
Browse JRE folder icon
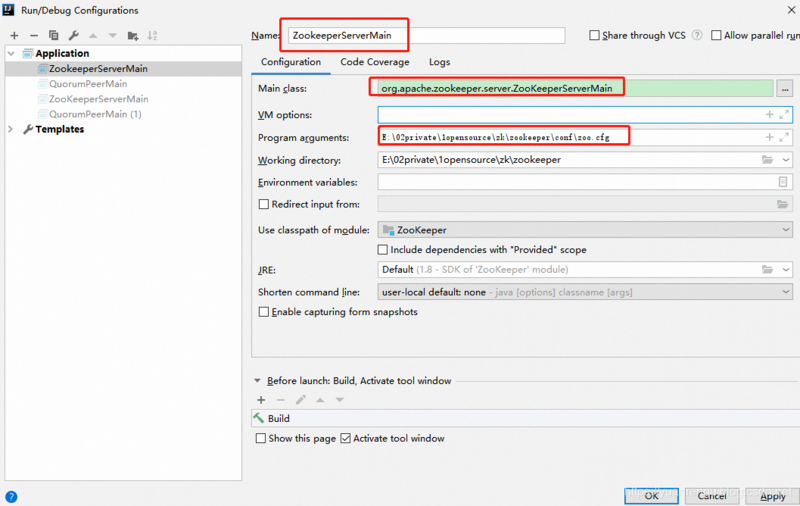(767, 269)
